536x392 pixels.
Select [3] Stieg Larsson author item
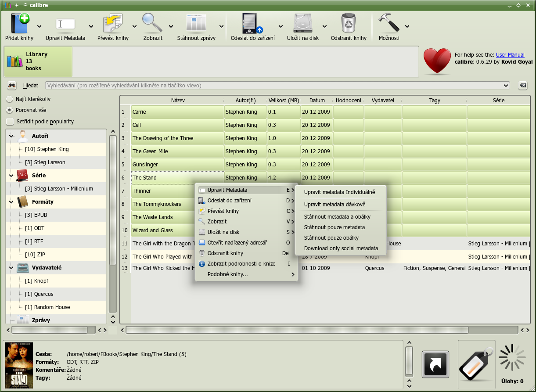45,162
